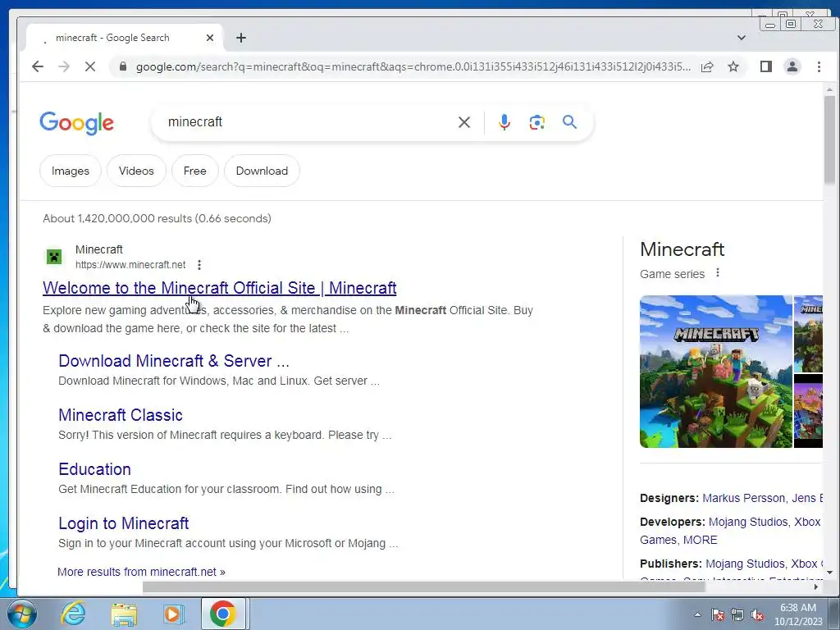Viewport: 840px width, 630px height.
Task: Bookmark this page with star
Action: click(x=733, y=66)
